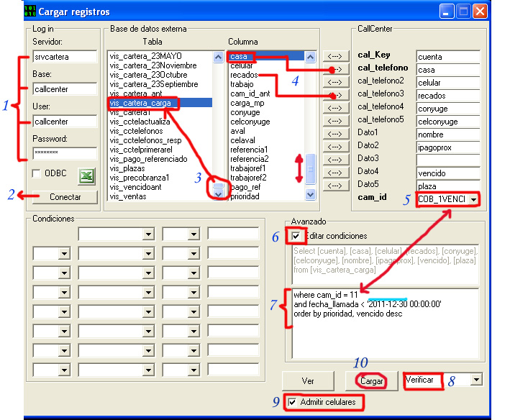
Task: Toggle the Admitir celulares checkbox
Action: coord(292,402)
